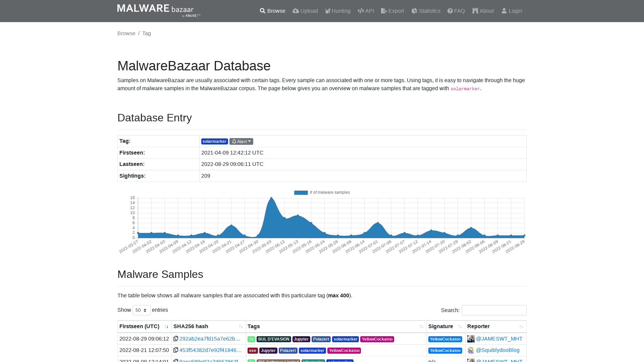Click YellowCockatoo tag in first row's Tags
The image size is (644, 362).
point(377,339)
